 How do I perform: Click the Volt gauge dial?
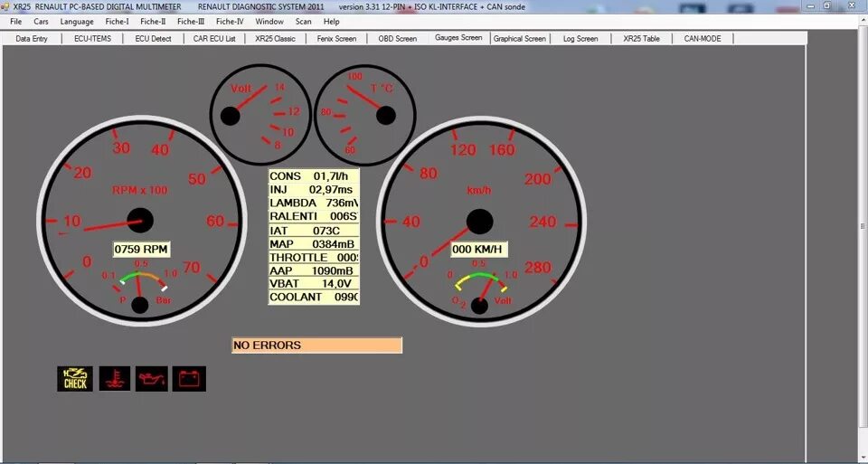point(260,115)
